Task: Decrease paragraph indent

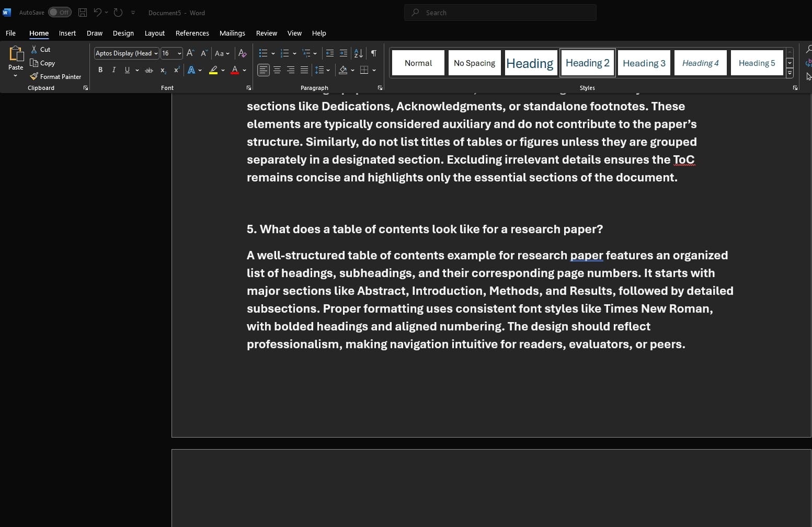Action: click(x=330, y=53)
